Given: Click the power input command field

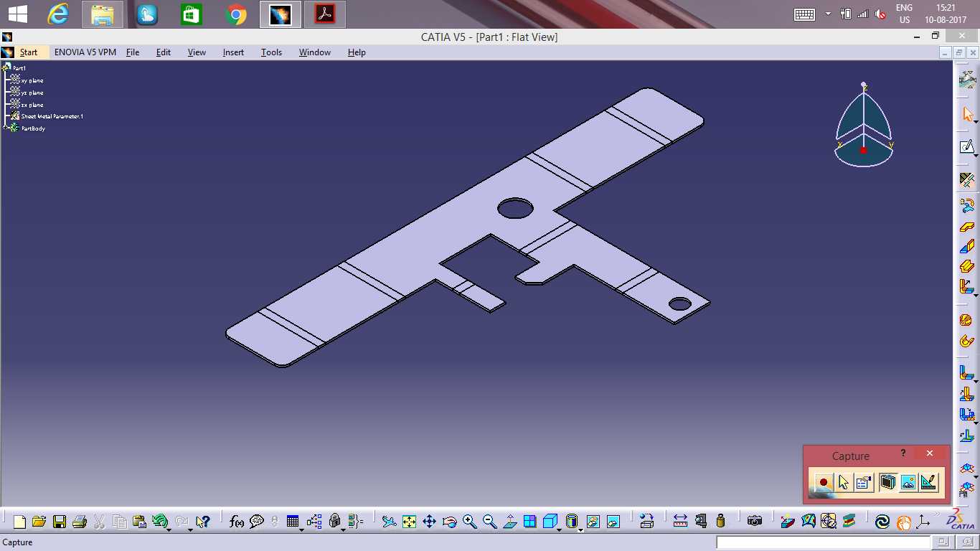Looking at the screenshot, I should [823, 542].
